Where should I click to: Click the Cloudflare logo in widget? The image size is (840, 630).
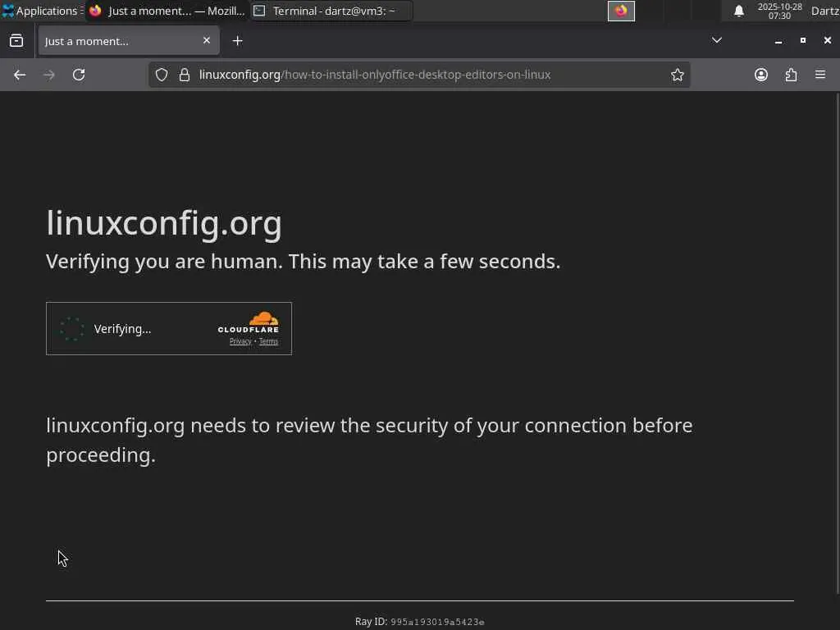click(249, 322)
